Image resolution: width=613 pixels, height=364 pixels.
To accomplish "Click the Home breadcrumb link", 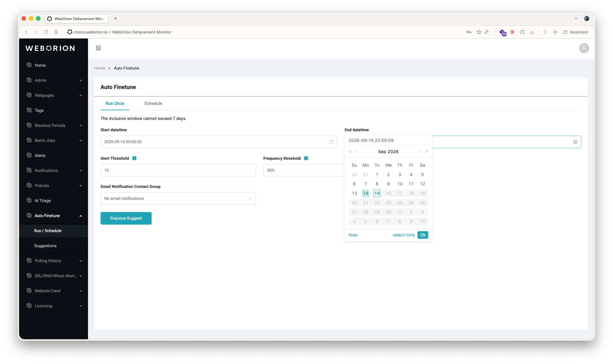I will (100, 68).
